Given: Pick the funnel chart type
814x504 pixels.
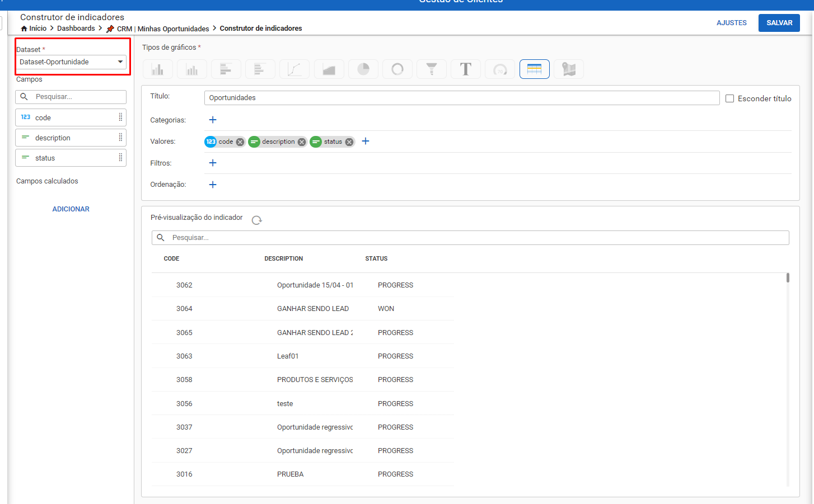Looking at the screenshot, I should [x=432, y=69].
